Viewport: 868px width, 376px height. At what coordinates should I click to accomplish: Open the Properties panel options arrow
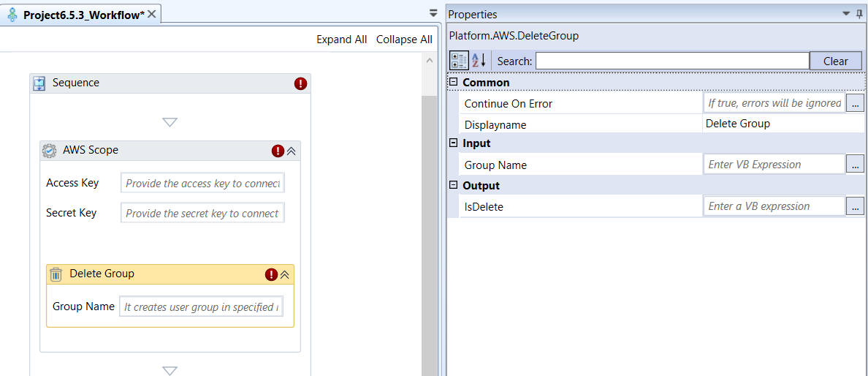click(846, 14)
